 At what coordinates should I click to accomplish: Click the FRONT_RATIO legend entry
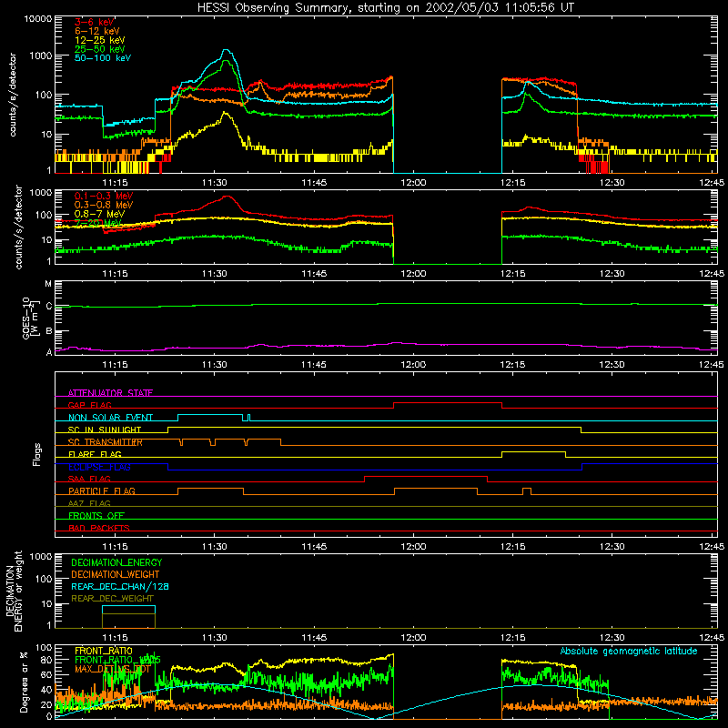tap(104, 651)
